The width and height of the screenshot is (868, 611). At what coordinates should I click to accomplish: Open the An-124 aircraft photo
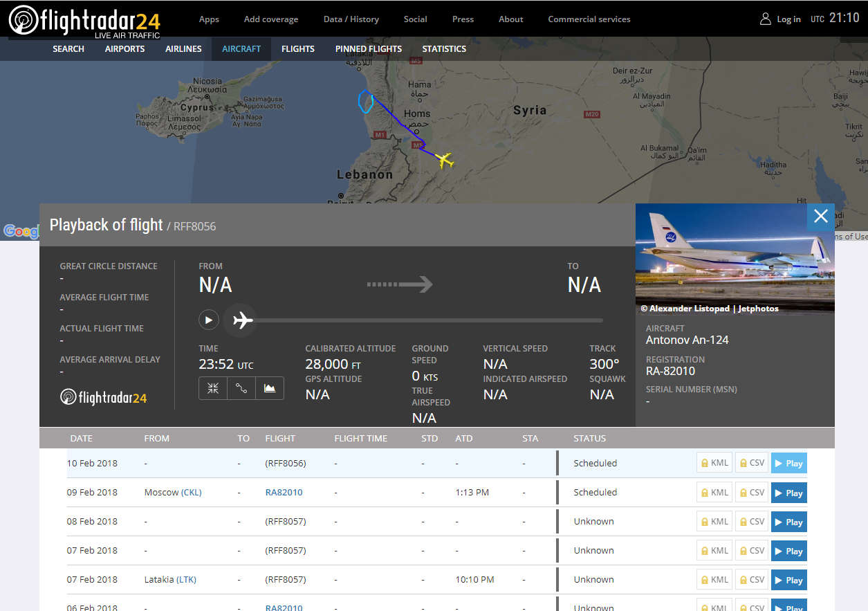pos(735,259)
